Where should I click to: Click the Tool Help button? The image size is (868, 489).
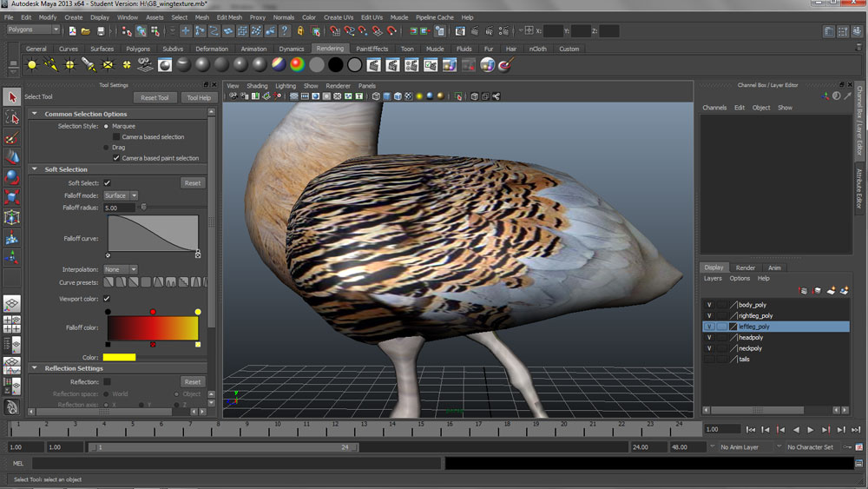tap(199, 98)
